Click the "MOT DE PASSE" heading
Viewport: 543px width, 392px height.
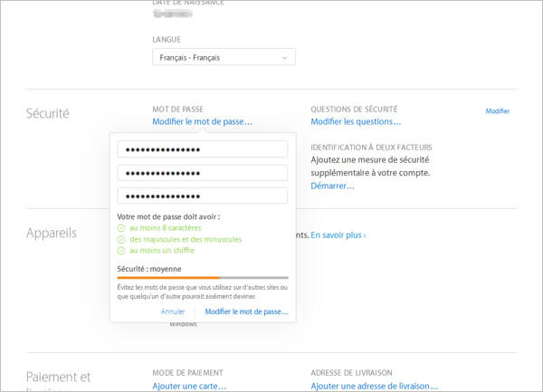177,110
